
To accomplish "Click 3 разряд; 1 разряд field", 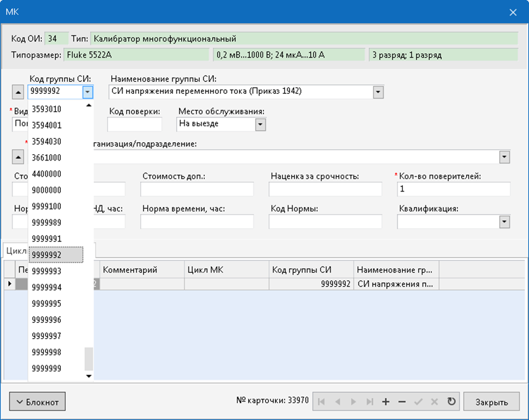I will (x=444, y=55).
